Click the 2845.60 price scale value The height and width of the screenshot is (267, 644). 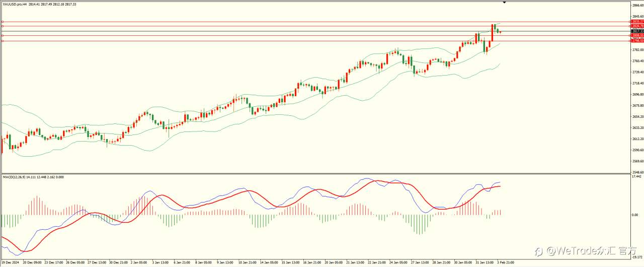(x=637, y=17)
